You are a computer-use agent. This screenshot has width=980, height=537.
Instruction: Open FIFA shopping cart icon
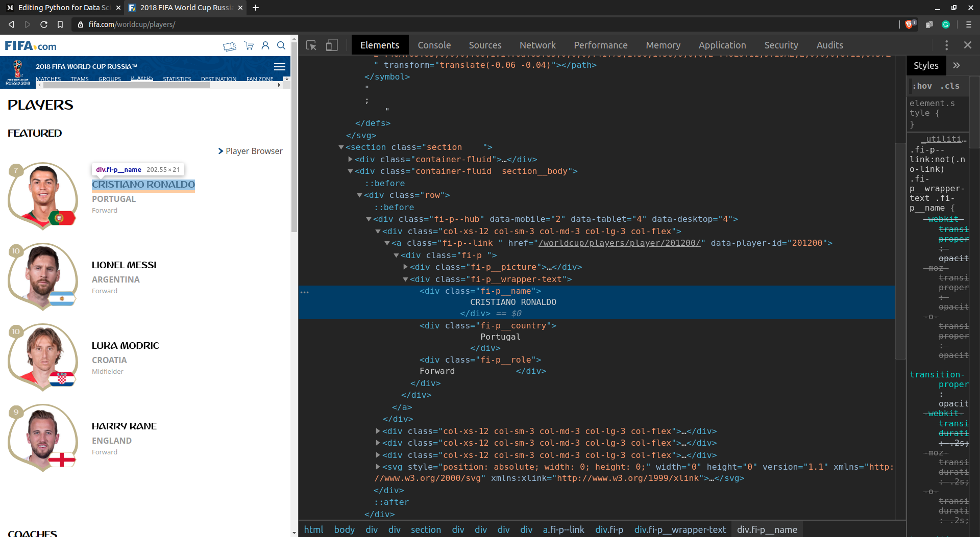[x=249, y=46]
